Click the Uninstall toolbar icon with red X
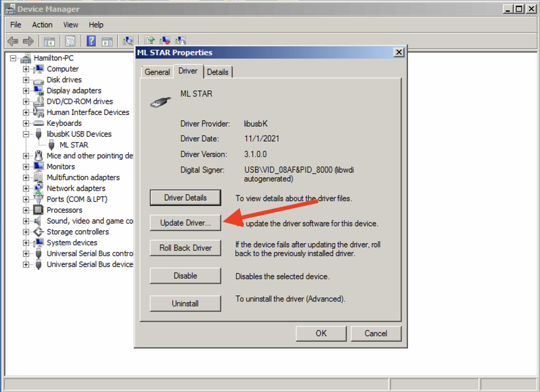The image size is (540, 392). (165, 40)
